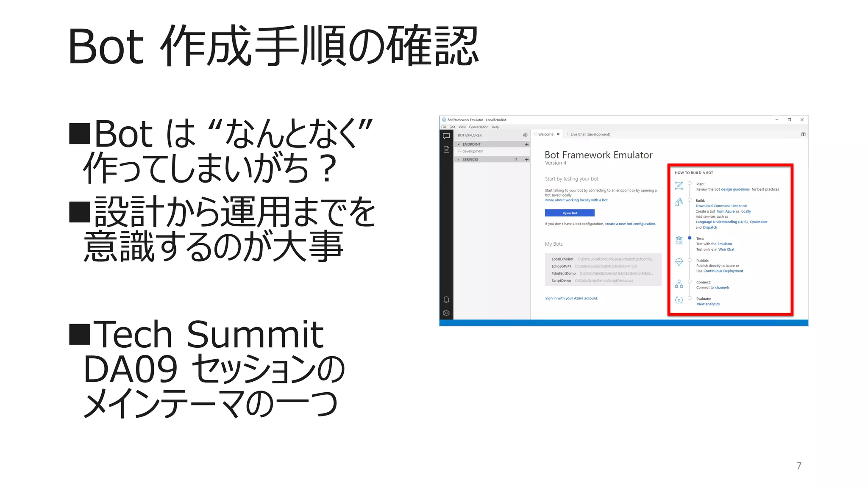Click the 'from Azure' link
This screenshot has height=488, width=868.
click(726, 211)
